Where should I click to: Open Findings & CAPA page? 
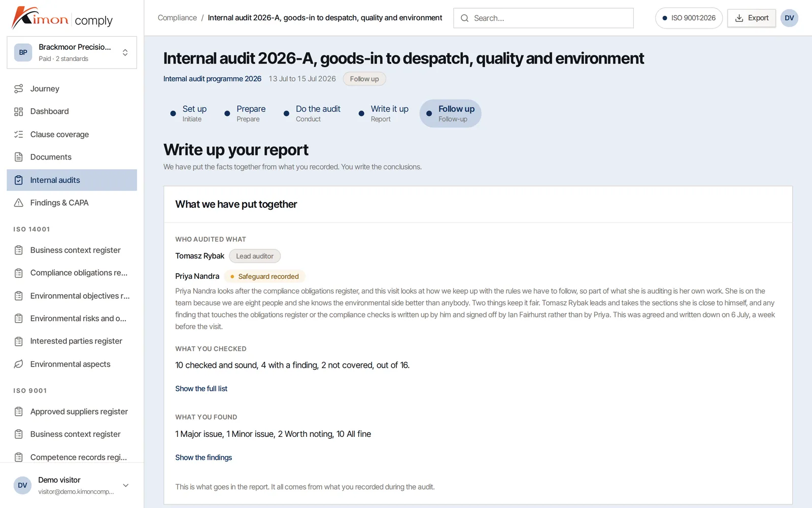tap(72, 203)
